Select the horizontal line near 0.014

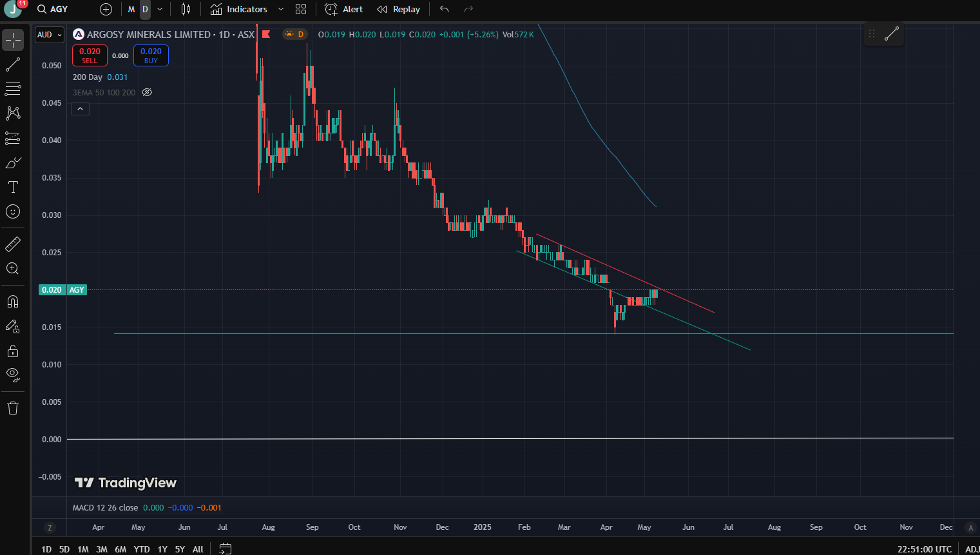point(533,333)
